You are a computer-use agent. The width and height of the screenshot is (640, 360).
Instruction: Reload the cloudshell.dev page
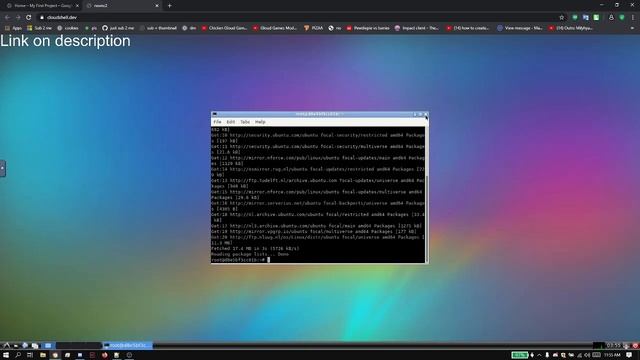[x=29, y=17]
